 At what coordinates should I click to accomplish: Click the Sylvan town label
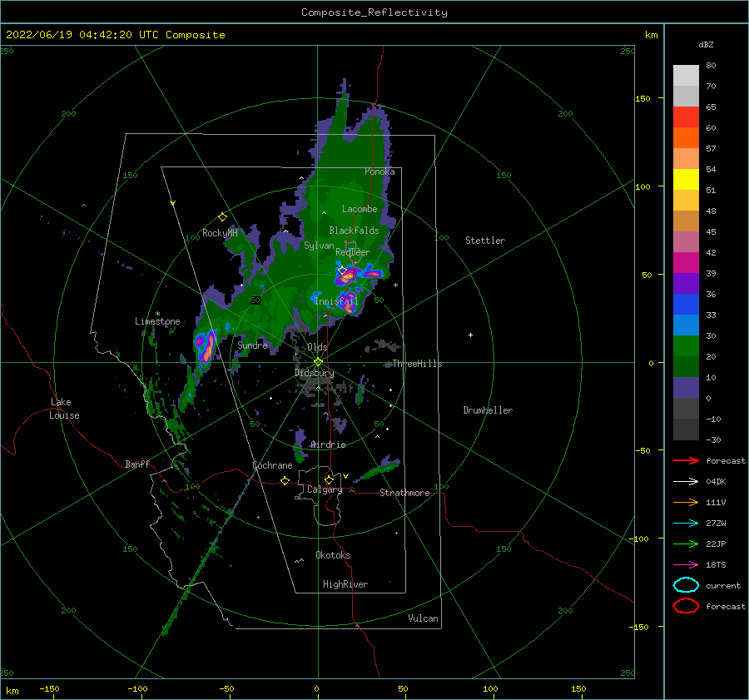click(319, 246)
